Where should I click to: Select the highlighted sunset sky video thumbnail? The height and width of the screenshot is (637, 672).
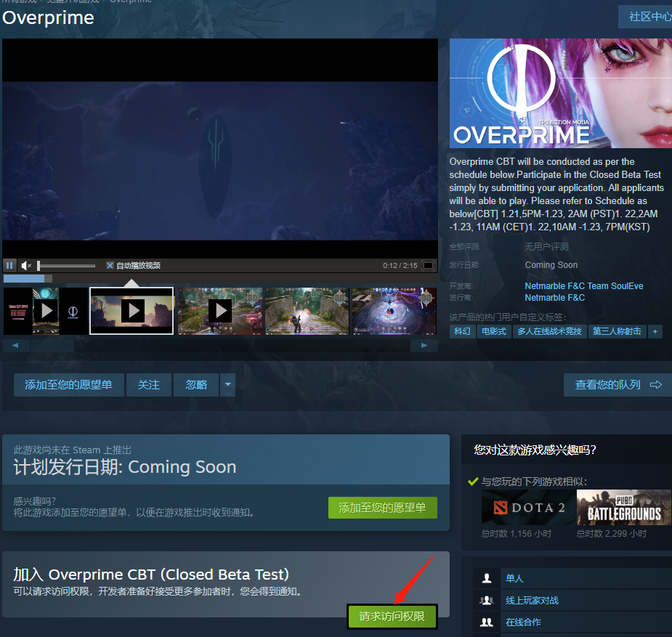tap(131, 311)
